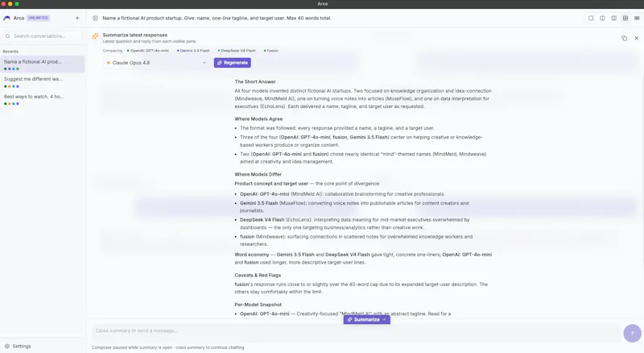Click the Arco title in macOS title bar
The image size is (644, 353).
click(x=323, y=4)
